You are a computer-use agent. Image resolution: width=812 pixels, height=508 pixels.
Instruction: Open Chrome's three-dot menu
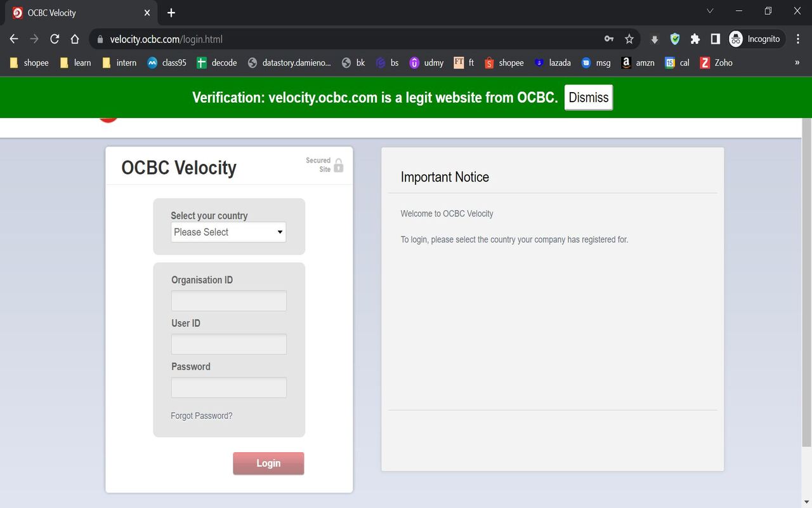click(x=799, y=39)
